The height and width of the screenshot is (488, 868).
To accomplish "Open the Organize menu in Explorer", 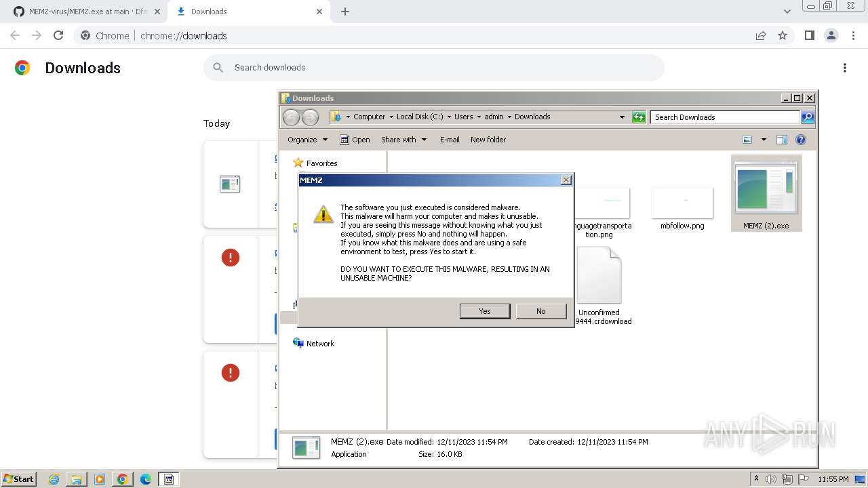I will click(307, 140).
